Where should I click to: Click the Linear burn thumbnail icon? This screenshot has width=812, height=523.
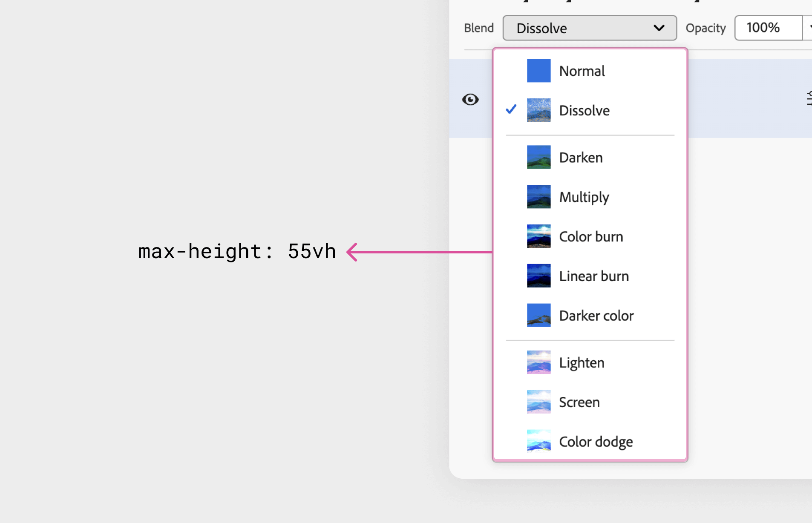(x=538, y=276)
